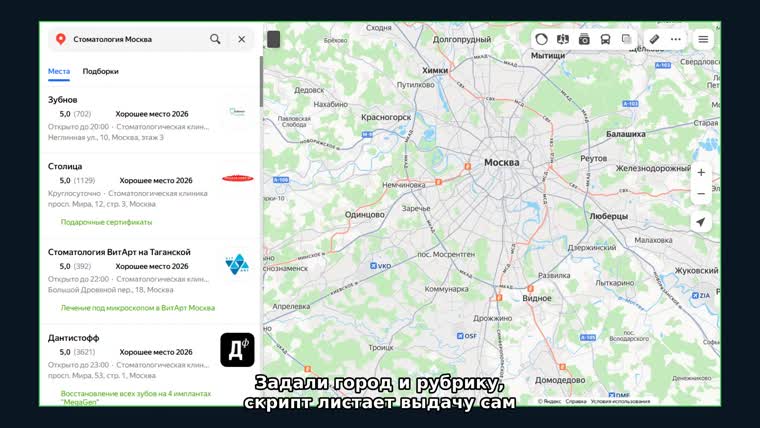Zoom out with the minus button

coord(701,193)
